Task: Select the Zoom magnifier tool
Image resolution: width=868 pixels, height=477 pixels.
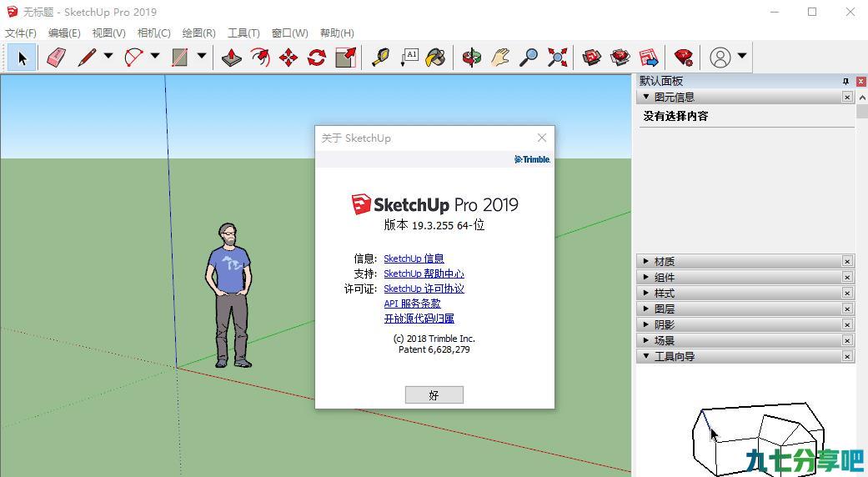Action: 528,58
